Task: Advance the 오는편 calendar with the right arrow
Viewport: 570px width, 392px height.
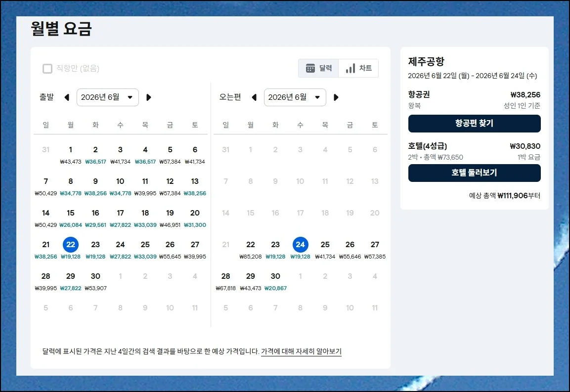Action: (x=336, y=97)
